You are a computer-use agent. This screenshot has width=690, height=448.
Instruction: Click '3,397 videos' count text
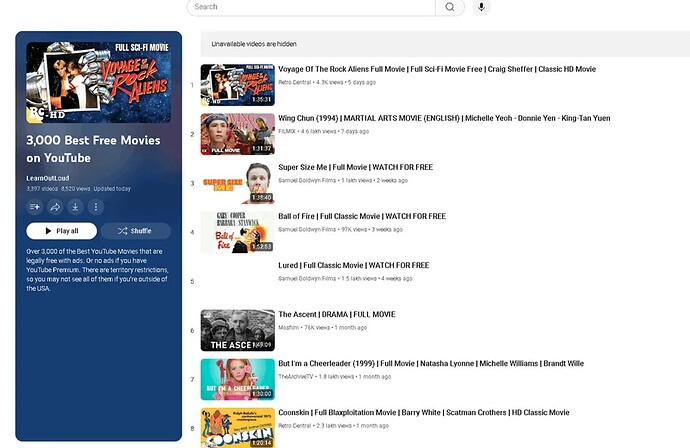tap(42, 189)
